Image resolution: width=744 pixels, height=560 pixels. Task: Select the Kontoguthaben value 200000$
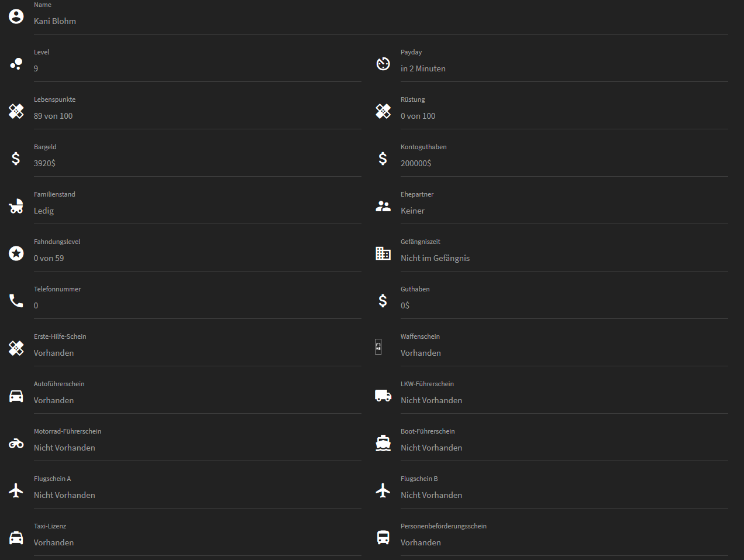click(416, 163)
